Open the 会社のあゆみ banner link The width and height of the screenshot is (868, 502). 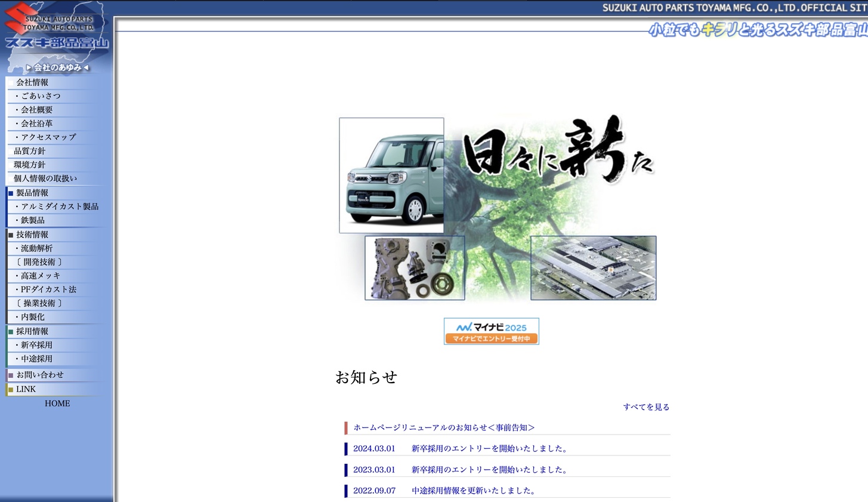coord(57,67)
